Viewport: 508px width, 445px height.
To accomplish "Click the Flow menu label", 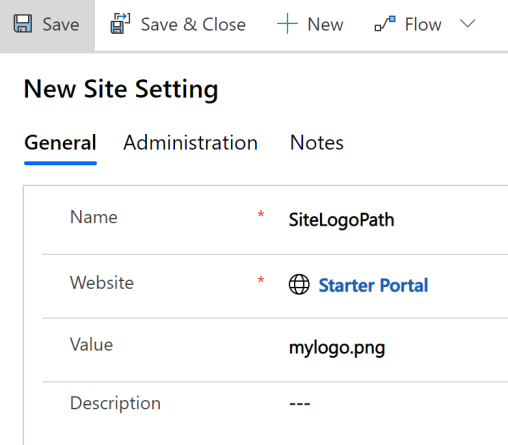I will coord(423,24).
